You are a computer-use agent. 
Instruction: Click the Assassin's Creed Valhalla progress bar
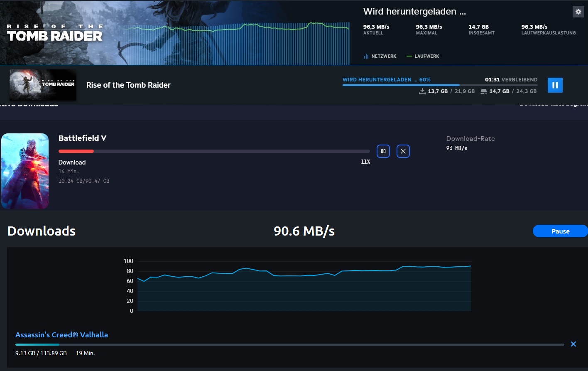[x=290, y=344]
